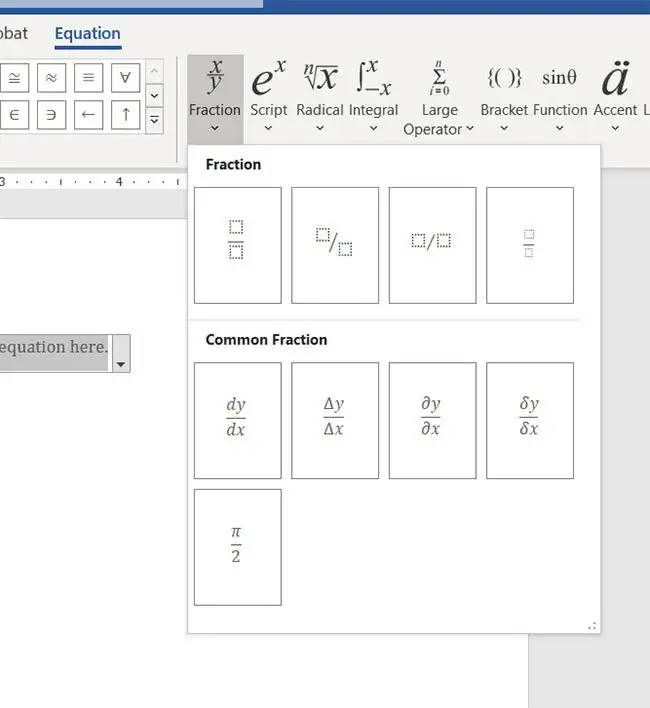Insert the delta y over delta x fraction
Viewport: 650px width, 708px height.
tap(335, 420)
